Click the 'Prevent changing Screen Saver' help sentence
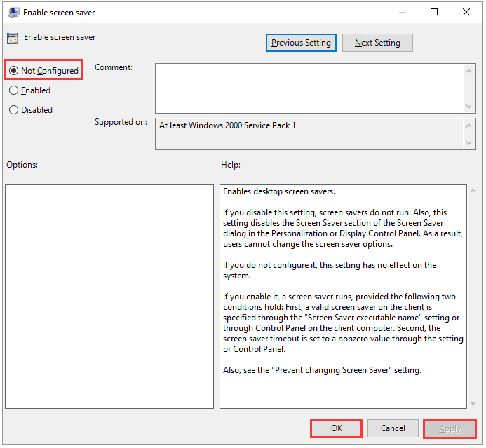Image resolution: width=486 pixels, height=448 pixels. (x=322, y=370)
